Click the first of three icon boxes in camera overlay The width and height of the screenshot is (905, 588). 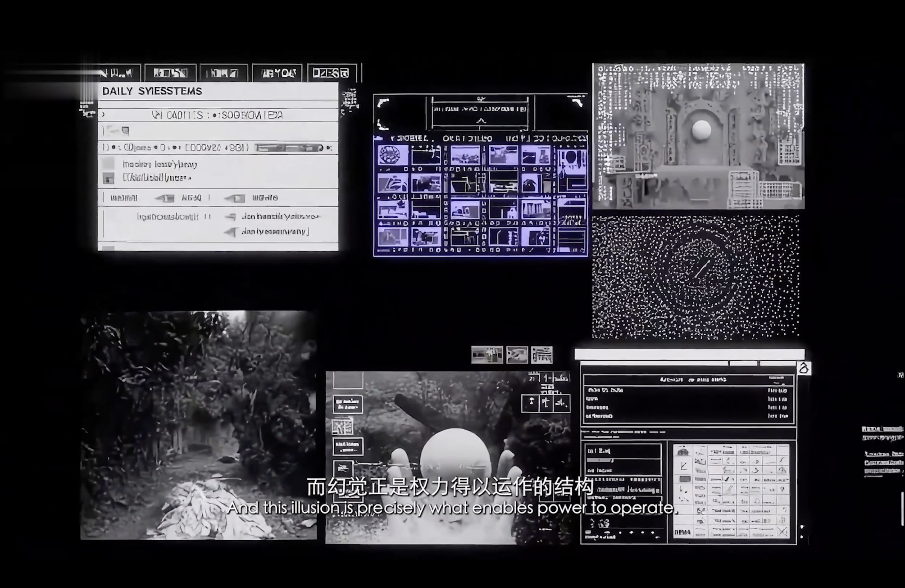[530, 403]
